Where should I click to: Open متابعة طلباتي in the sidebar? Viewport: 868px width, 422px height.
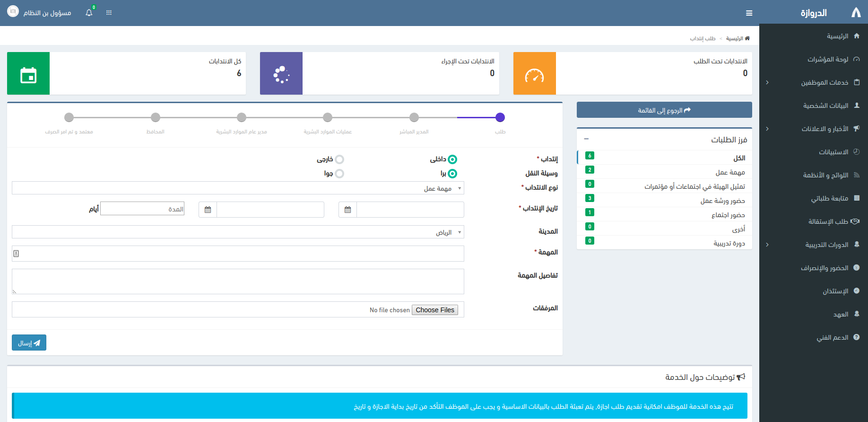(829, 198)
